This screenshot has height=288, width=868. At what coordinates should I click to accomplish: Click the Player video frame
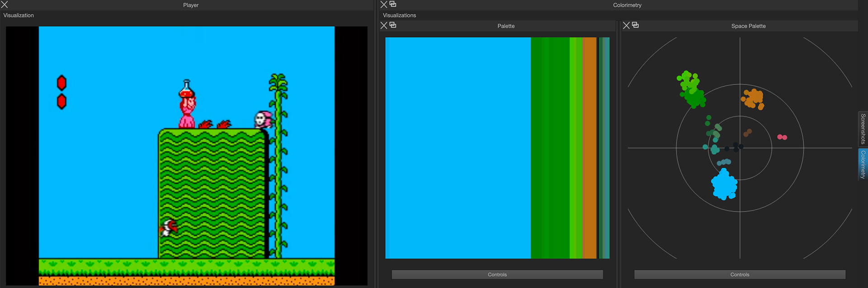click(x=187, y=156)
